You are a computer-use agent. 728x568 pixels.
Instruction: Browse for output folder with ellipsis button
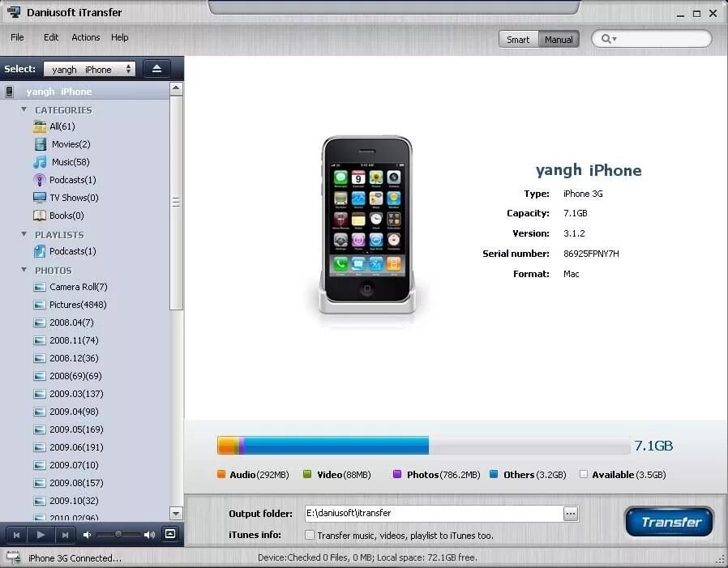tap(571, 514)
